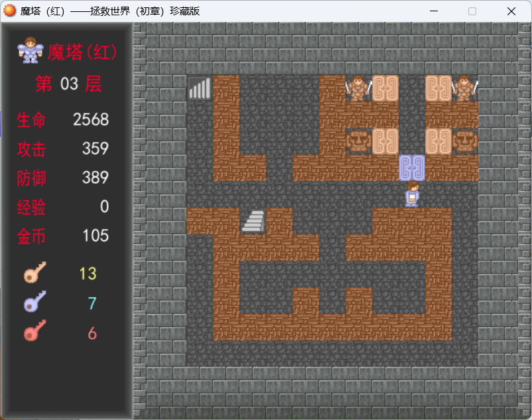Click the swordsman beside left yellow door
The height and width of the screenshot is (420, 532).
(x=358, y=88)
